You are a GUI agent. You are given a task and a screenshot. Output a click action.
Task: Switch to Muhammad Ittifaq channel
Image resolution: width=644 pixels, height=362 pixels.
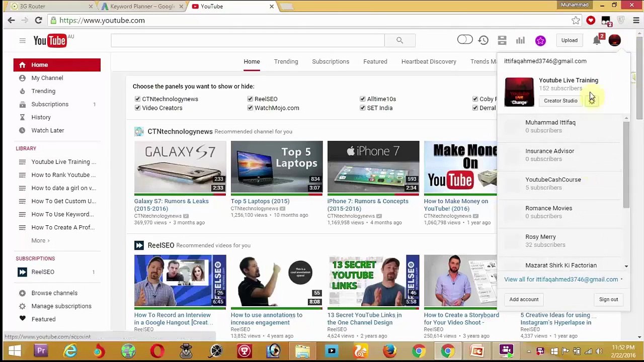[x=560, y=126]
